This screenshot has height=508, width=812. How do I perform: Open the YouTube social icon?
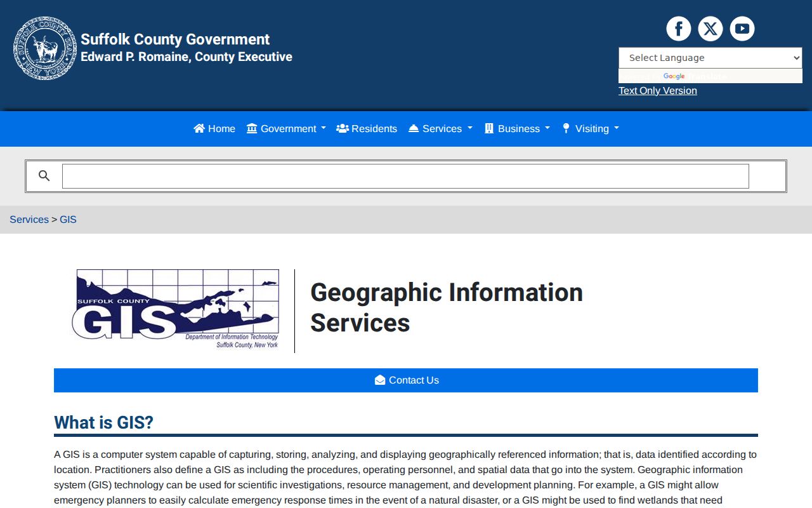742,29
